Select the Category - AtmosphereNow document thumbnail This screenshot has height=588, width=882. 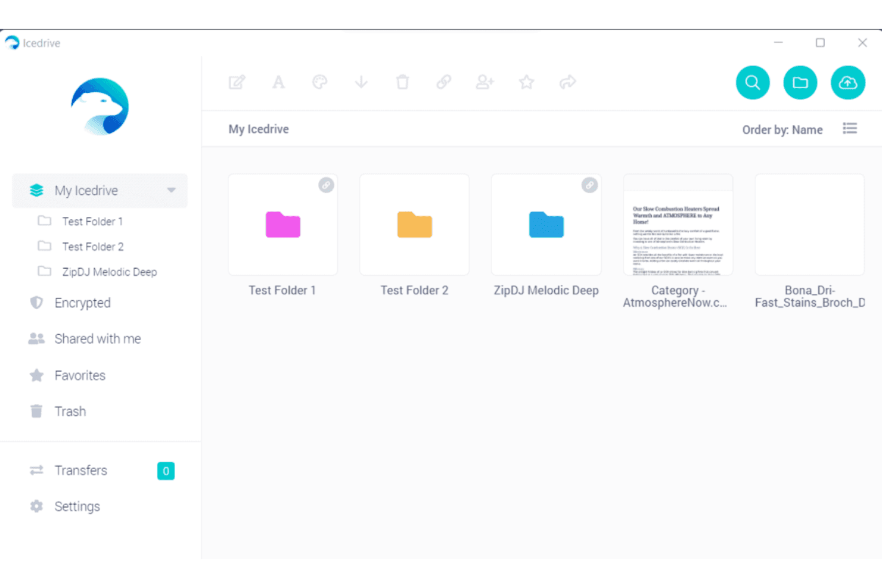(678, 225)
